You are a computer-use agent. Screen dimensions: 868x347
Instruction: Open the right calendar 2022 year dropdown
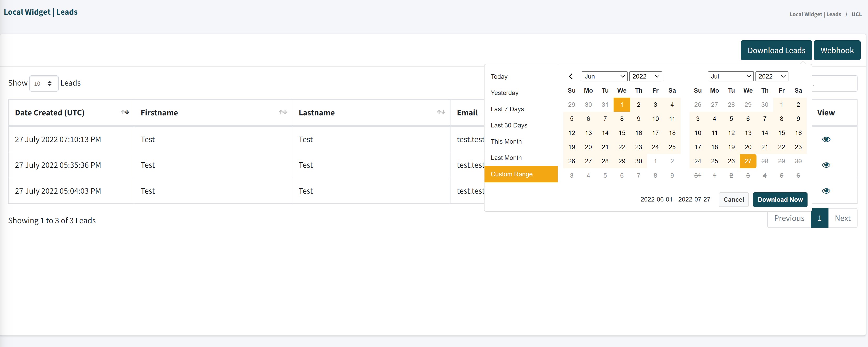(772, 76)
